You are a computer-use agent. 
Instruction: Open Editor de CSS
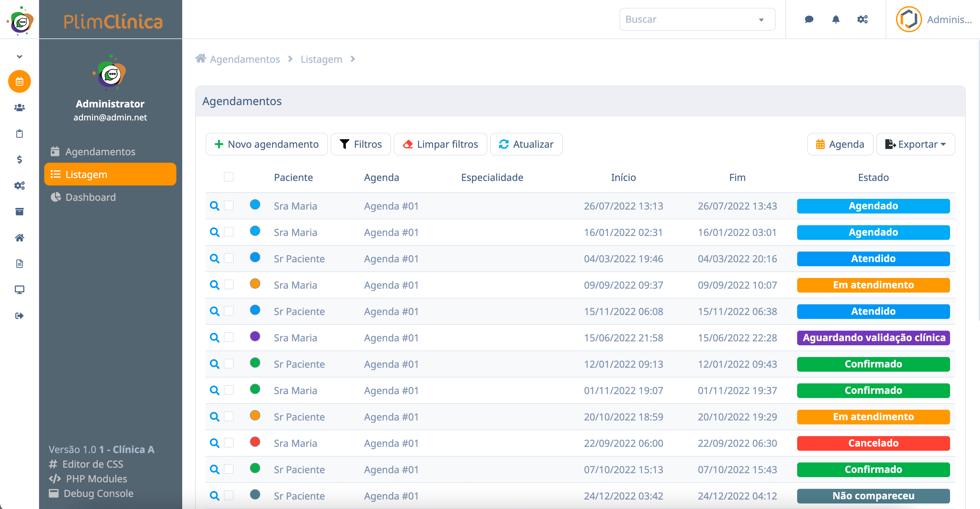(x=86, y=464)
